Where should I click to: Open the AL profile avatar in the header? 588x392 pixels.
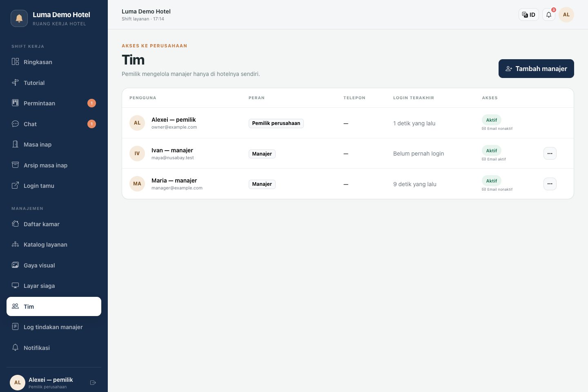[566, 15]
